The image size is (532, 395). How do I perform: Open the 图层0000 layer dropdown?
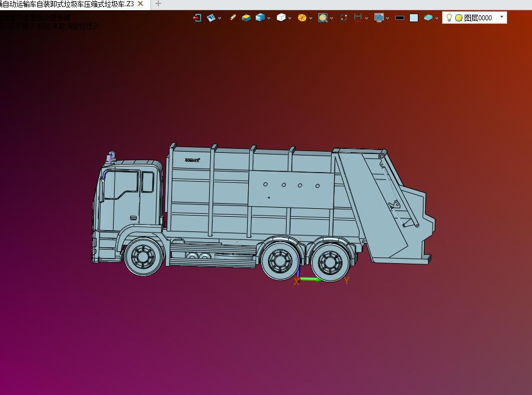pyautogui.click(x=501, y=17)
